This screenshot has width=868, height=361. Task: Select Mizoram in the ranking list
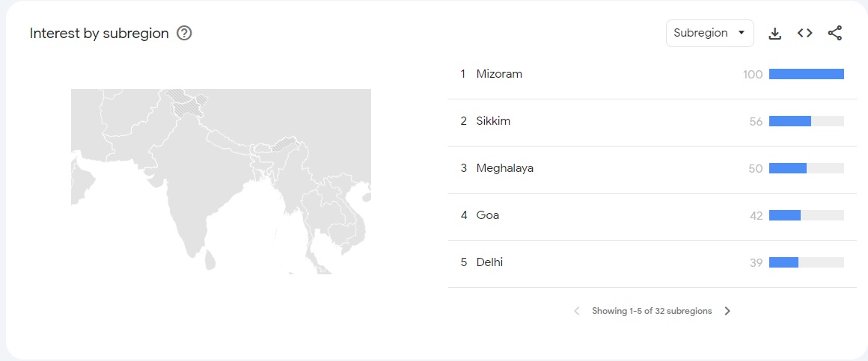tap(499, 74)
